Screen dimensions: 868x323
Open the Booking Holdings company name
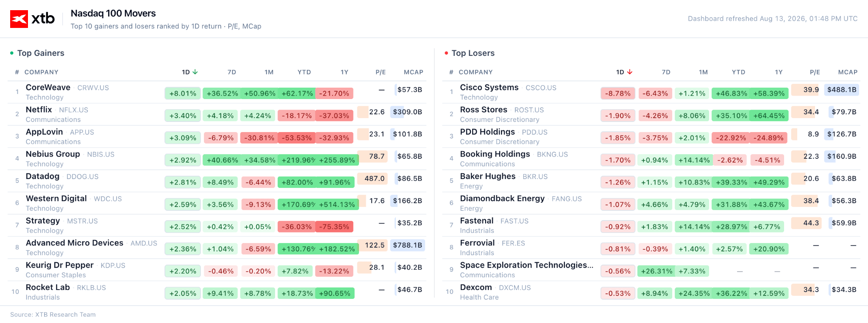pos(495,154)
